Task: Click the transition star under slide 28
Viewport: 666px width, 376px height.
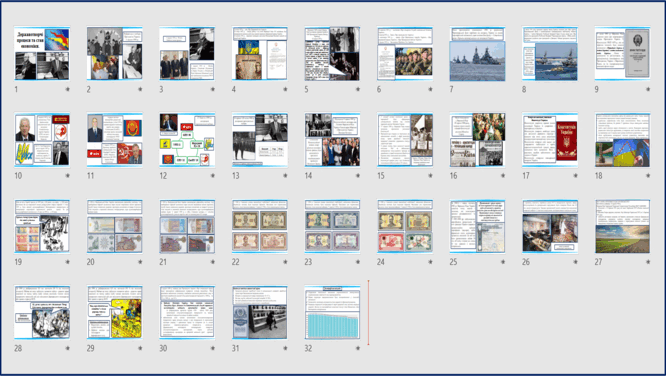Action: [x=68, y=348]
